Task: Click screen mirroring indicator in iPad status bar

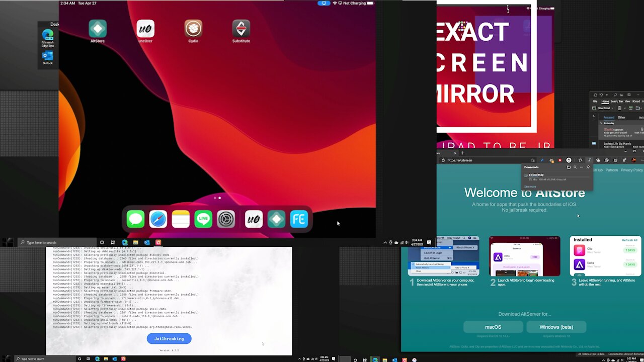Action: (x=324, y=3)
